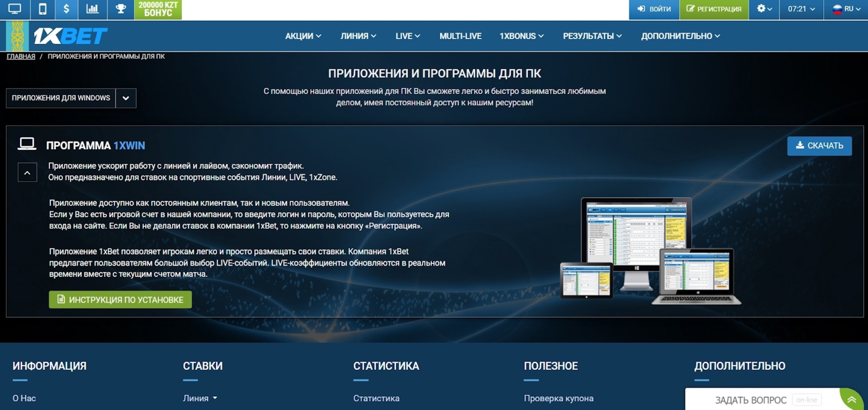Click the Kazakhstan ornament flag icon
Viewport: 868px width, 410px height.
pos(17,36)
